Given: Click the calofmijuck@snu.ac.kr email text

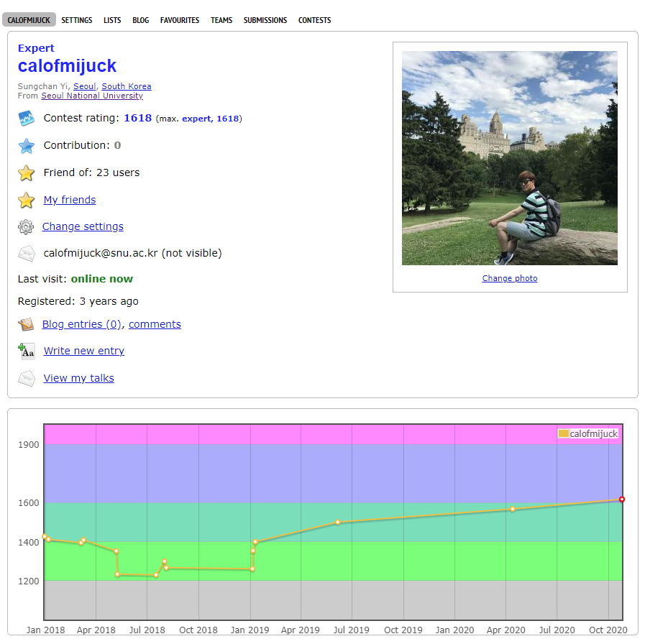Looking at the screenshot, I should [101, 253].
